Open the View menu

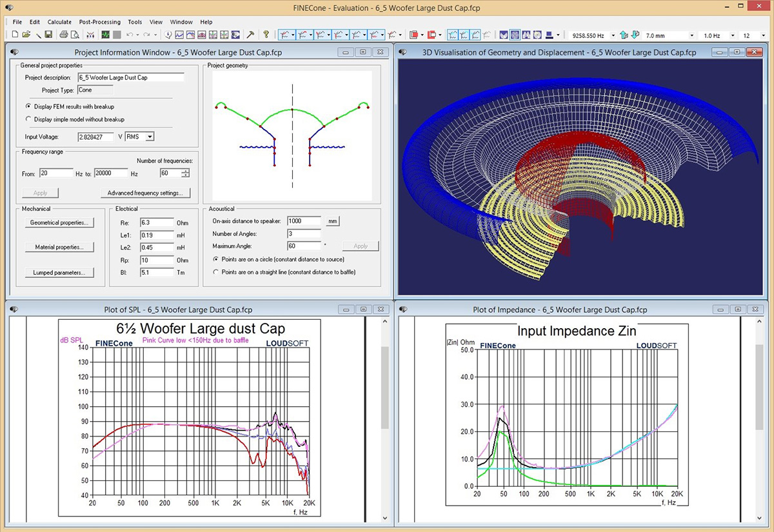(x=156, y=22)
